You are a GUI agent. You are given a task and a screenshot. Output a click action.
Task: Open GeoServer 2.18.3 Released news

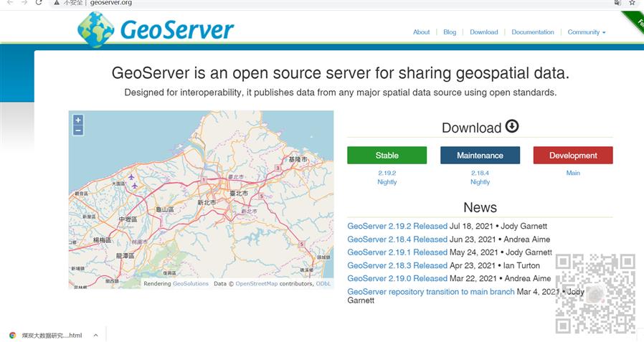397,265
